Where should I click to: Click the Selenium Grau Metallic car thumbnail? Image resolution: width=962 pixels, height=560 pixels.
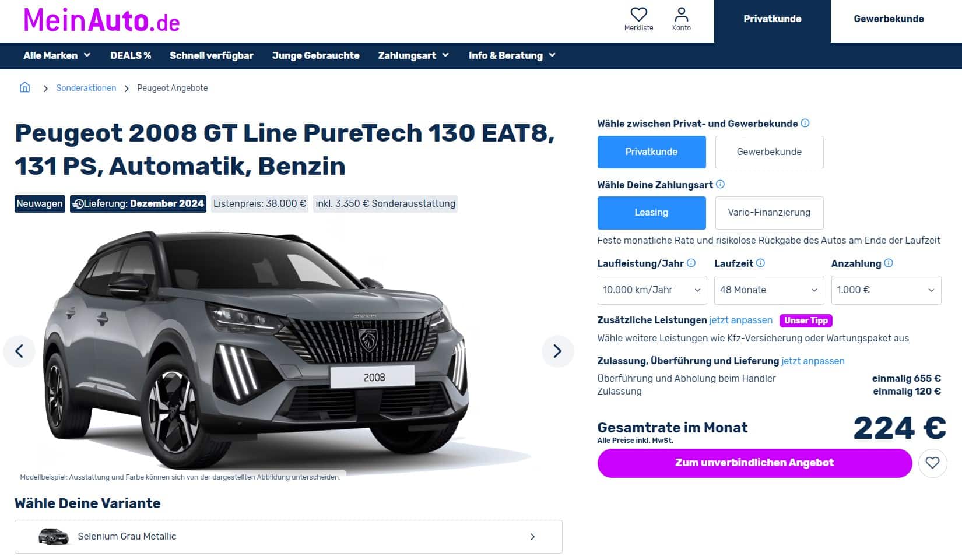pos(54,536)
